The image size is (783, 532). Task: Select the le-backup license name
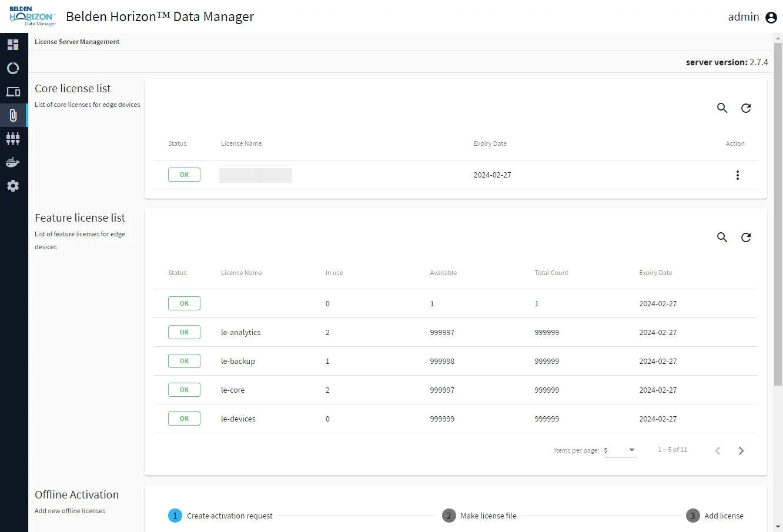coord(238,361)
